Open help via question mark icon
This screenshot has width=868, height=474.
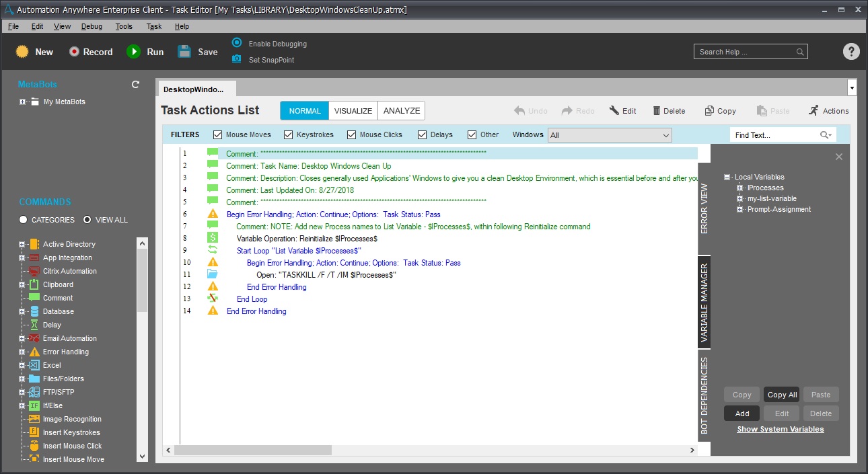(x=851, y=52)
